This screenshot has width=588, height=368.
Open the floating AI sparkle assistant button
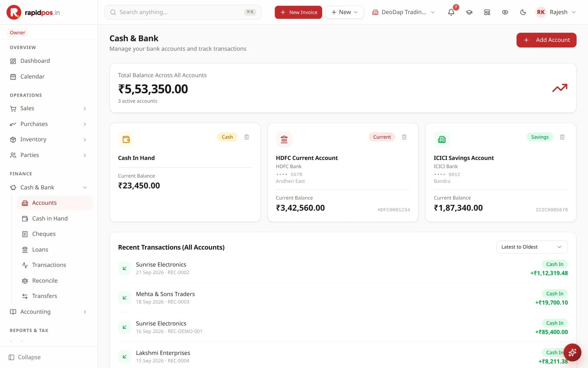point(572,352)
